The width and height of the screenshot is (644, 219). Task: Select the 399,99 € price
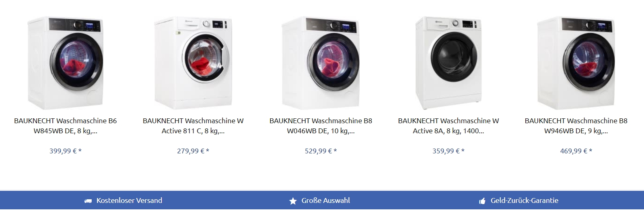[x=65, y=151]
